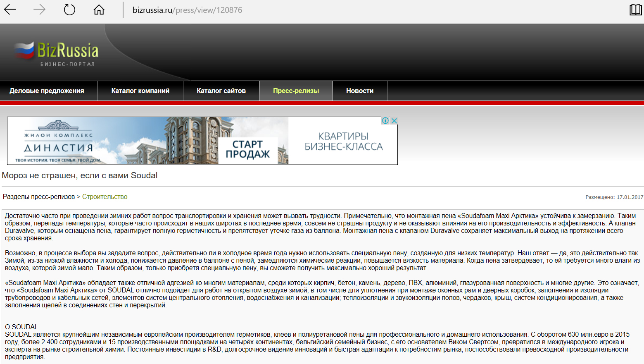The image size is (644, 364).
Task: Open Деловые предложения menu item
Action: click(x=47, y=91)
